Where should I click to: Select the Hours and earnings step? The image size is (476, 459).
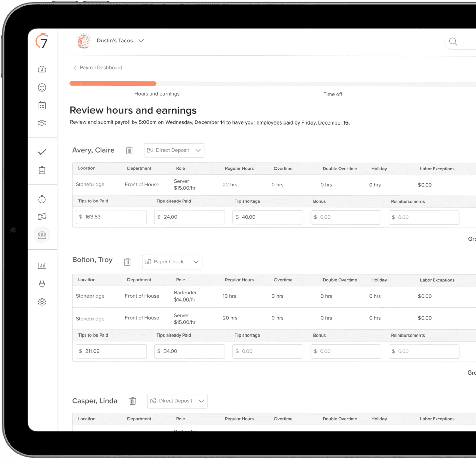pos(157,94)
